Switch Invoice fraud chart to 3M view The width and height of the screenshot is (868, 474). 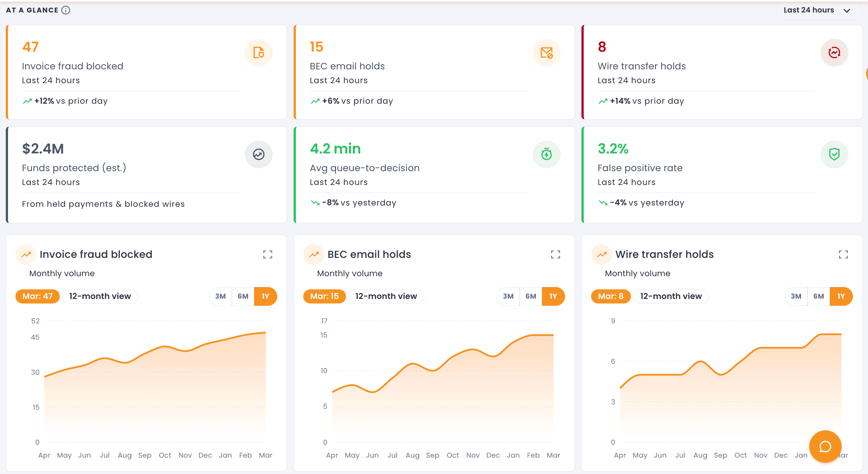coord(220,296)
